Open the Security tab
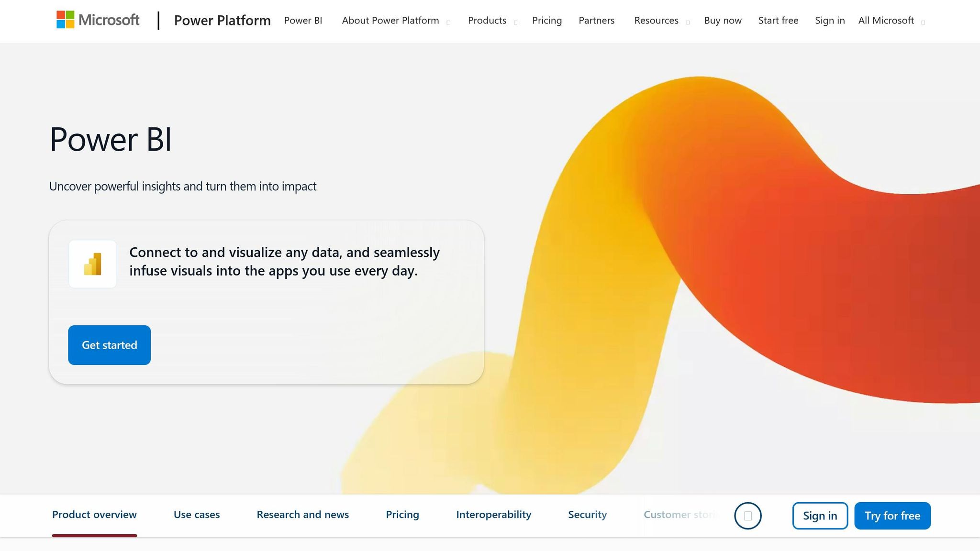980x551 pixels. [x=587, y=515]
